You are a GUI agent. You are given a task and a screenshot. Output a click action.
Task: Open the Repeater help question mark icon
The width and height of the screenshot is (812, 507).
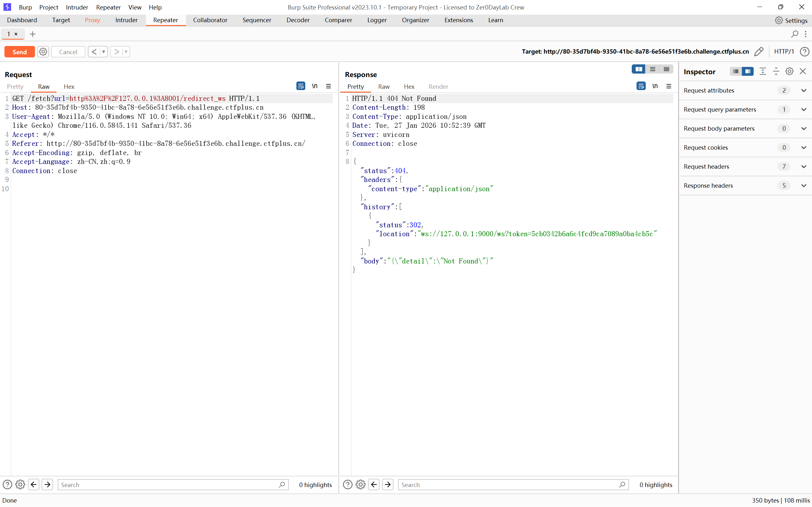(804, 51)
